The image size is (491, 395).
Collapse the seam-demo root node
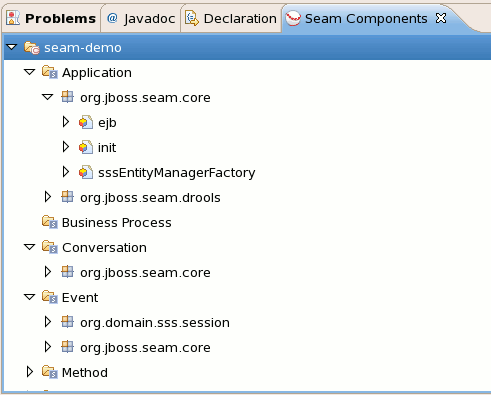12,47
